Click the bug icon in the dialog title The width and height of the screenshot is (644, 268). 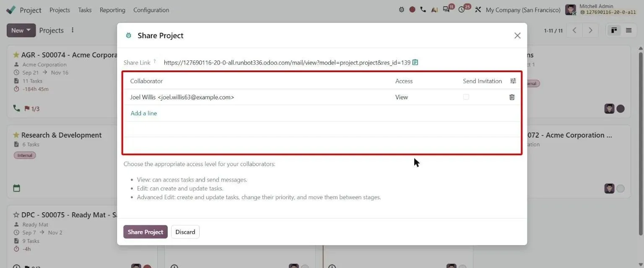129,36
